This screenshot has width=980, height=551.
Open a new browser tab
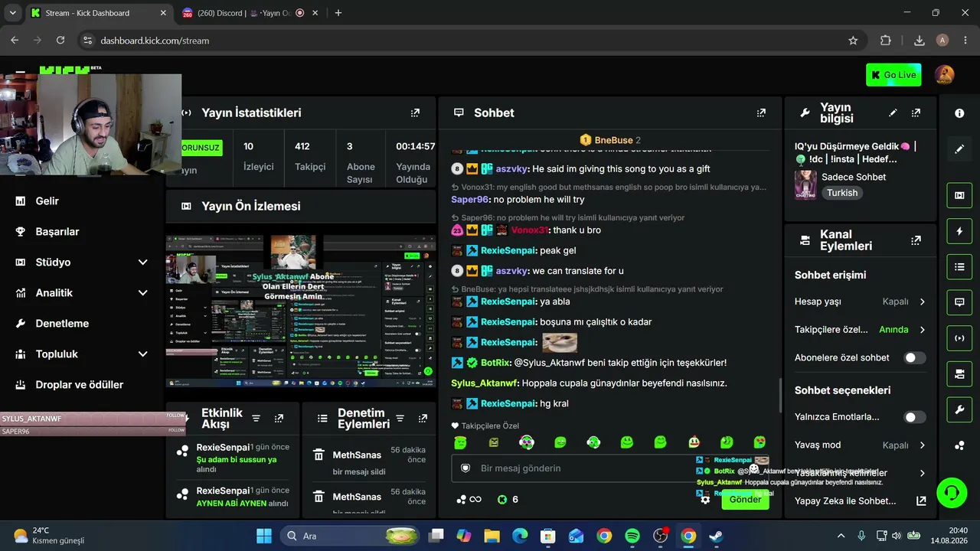(338, 13)
